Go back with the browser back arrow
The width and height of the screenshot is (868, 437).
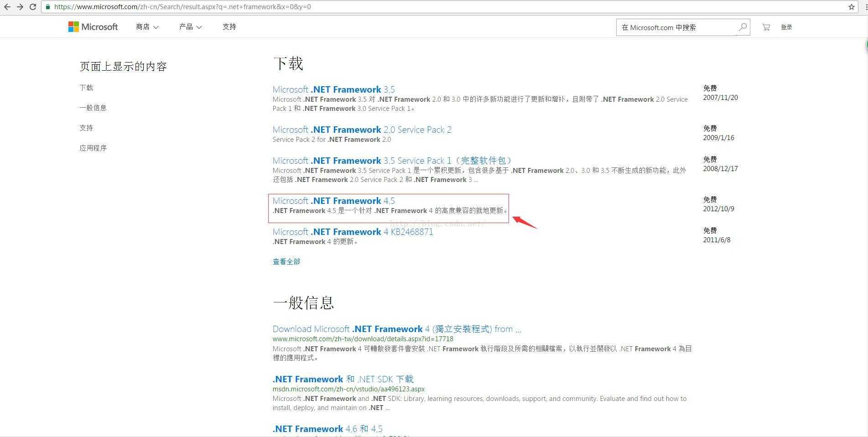7,7
